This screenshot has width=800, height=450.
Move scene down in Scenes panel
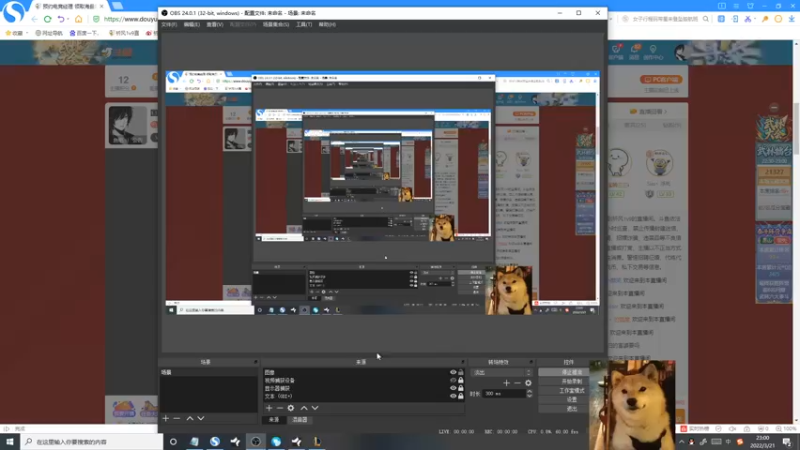201,418
